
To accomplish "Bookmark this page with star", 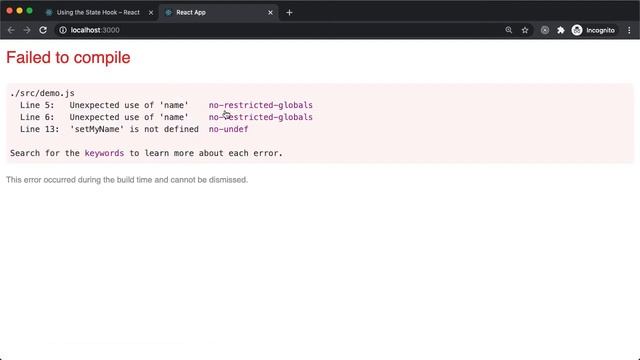I will [525, 30].
